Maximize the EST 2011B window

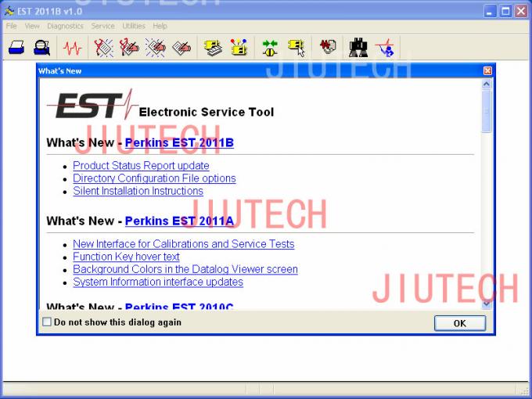click(505, 11)
